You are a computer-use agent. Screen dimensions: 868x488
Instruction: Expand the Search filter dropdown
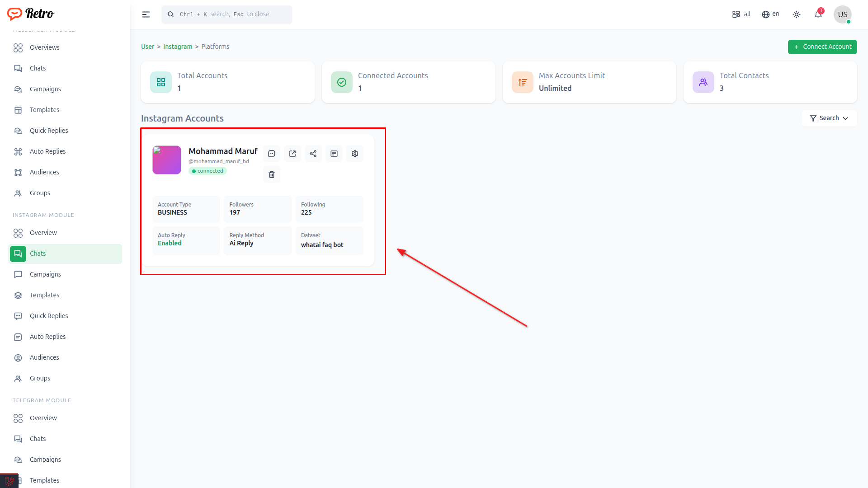pos(829,118)
